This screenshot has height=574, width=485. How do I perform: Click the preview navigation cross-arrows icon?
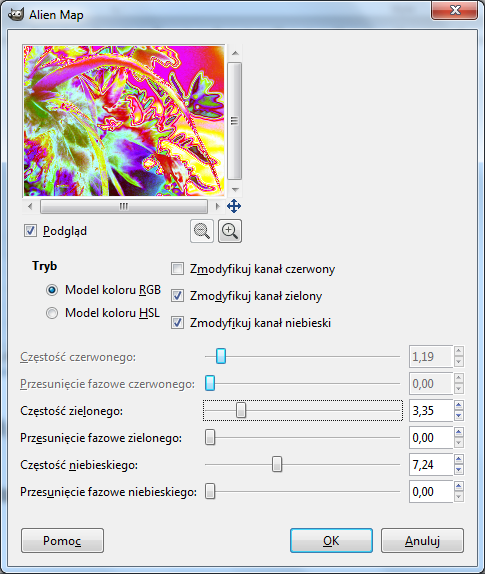pyautogui.click(x=234, y=206)
